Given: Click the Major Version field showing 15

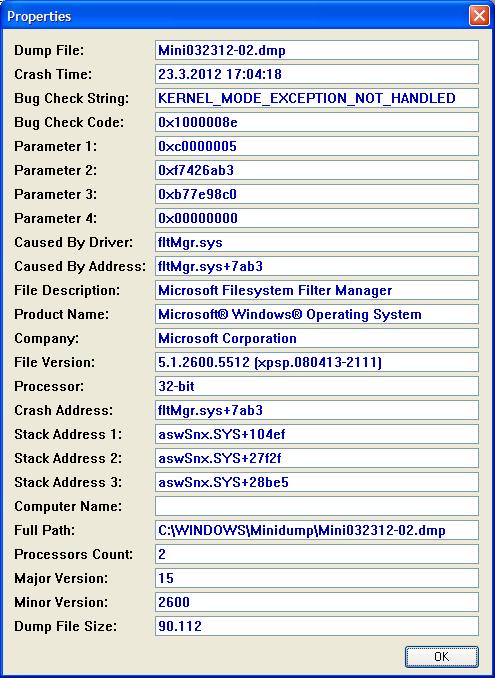Looking at the screenshot, I should click(x=317, y=578).
